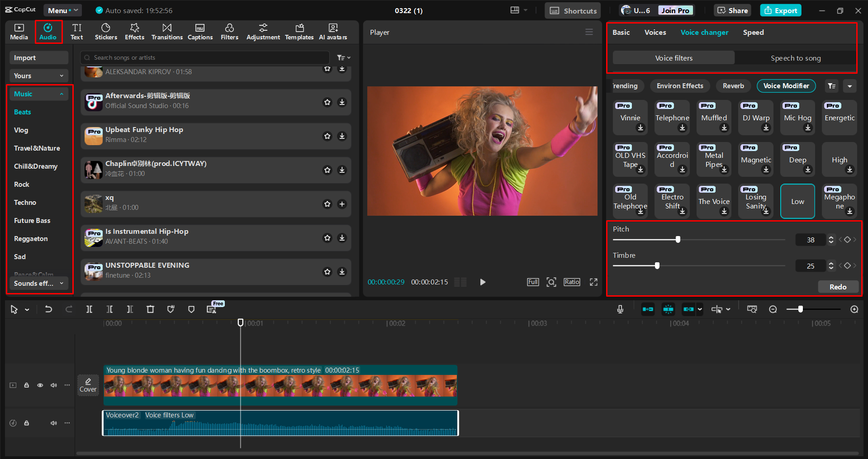Click the Pitch slider handle
The image size is (868, 459).
(x=678, y=240)
